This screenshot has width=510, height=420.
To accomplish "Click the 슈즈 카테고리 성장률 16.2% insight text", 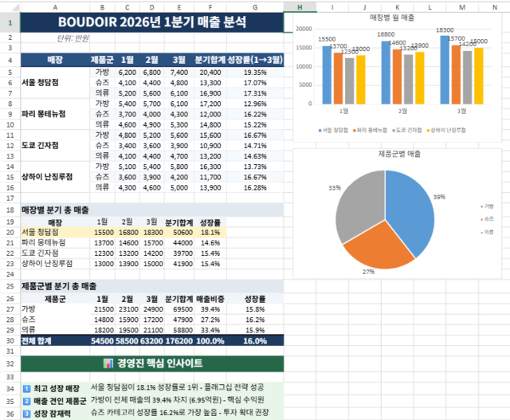I will [179, 412].
